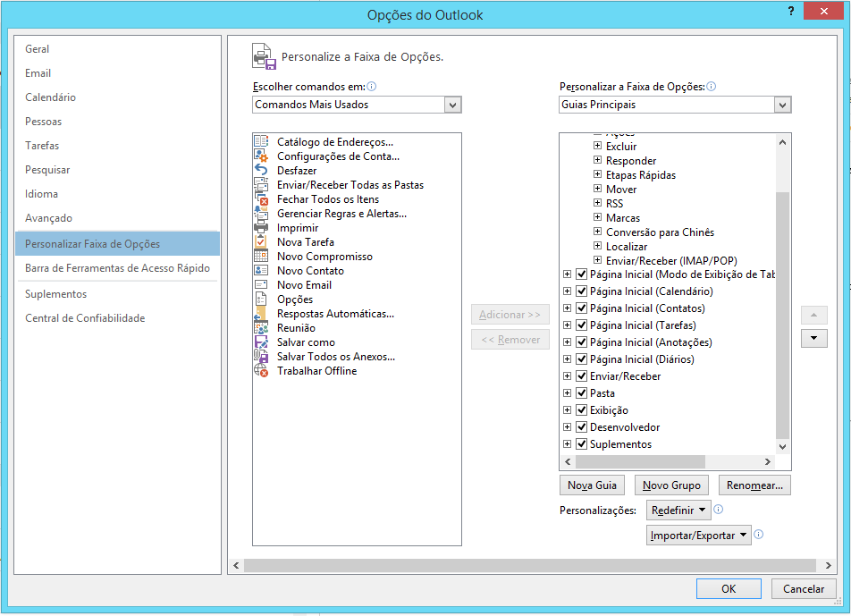The height and width of the screenshot is (616, 851).
Task: Click the Fechar Todos os Itens icon
Action: tap(261, 198)
